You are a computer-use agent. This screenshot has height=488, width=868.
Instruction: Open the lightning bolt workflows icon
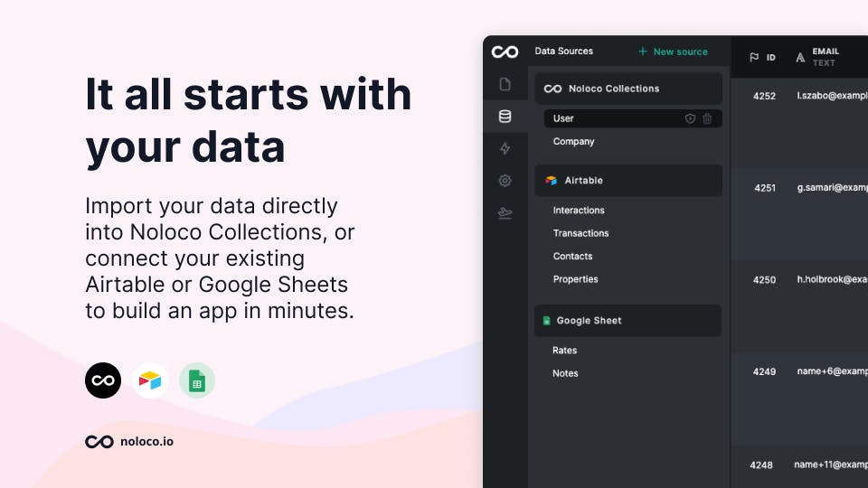point(505,148)
